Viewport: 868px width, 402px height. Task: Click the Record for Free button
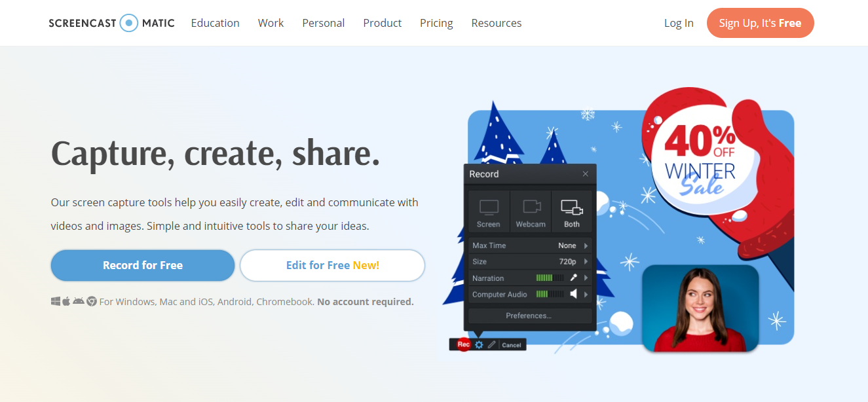(143, 265)
